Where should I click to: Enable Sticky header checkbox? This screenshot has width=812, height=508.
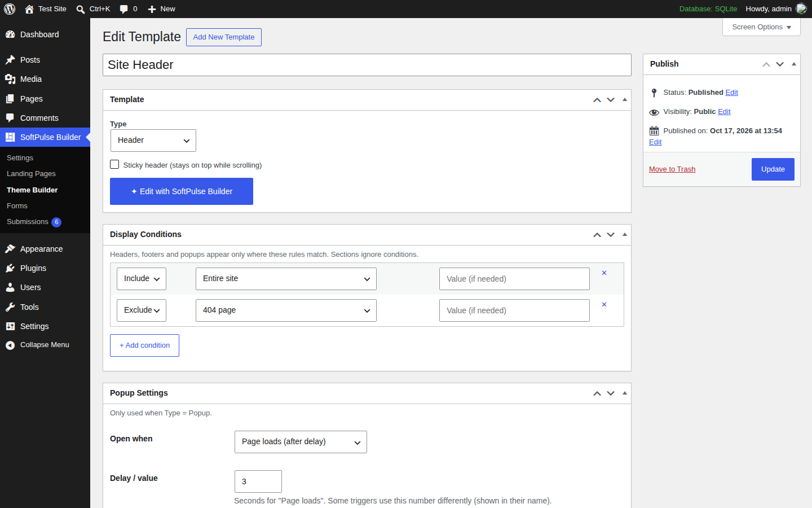[x=114, y=164]
